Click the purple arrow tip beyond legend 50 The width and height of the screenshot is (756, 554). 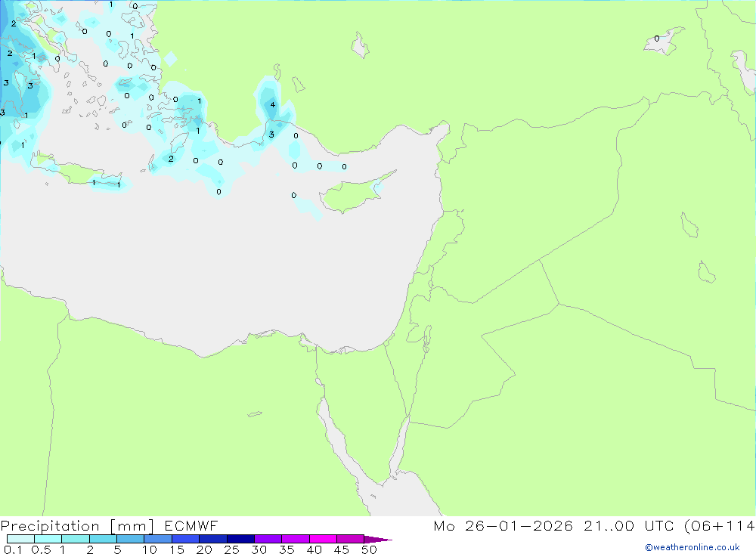click(377, 540)
